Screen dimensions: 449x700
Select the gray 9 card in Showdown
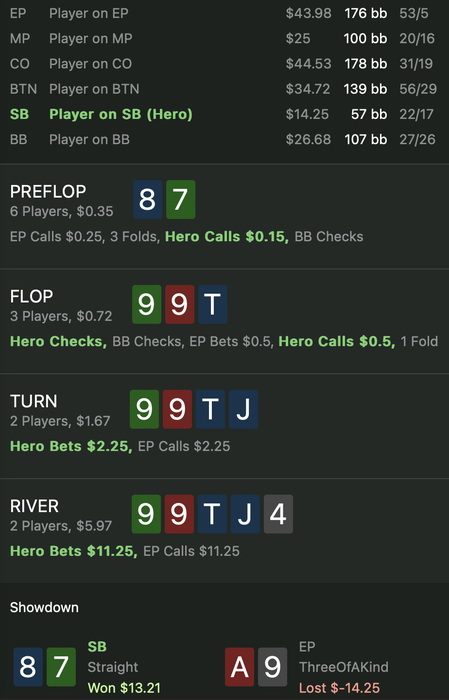[x=272, y=667]
